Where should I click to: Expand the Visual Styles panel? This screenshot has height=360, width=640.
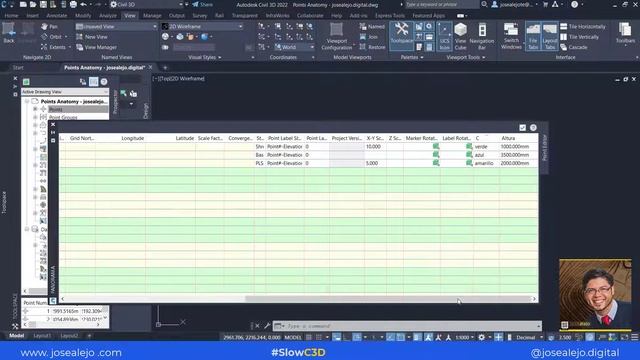(x=204, y=58)
